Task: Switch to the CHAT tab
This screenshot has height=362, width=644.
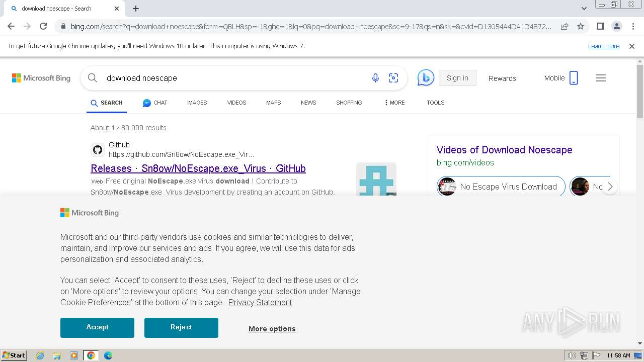Action: 155,103
